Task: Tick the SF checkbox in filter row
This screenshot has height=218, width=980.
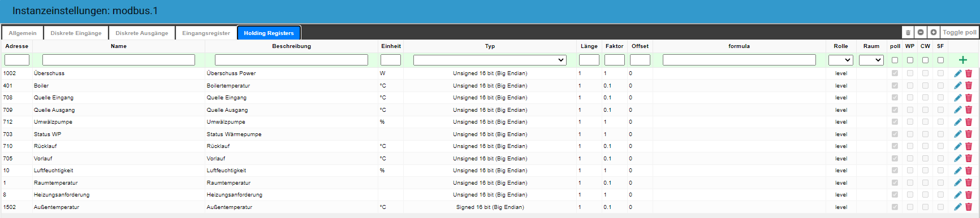Action: [x=940, y=60]
